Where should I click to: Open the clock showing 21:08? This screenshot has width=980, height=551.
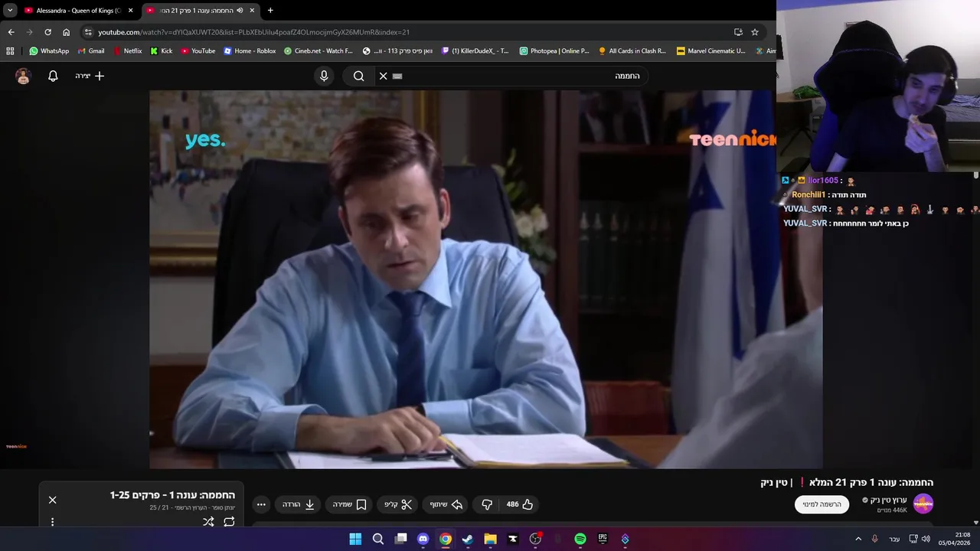click(x=955, y=539)
